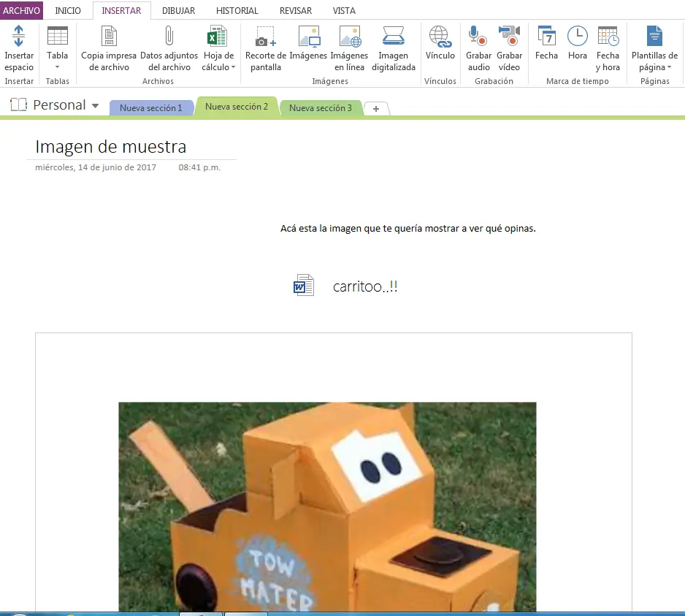The image size is (685, 616).
Task: Click the text Acá esta la imagen que te quería mostrar
Action: (408, 228)
